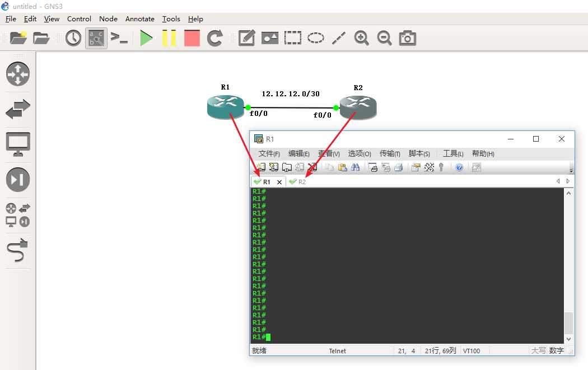Image resolution: width=588 pixels, height=370 pixels.
Task: Open a project using the folder icon
Action: pyautogui.click(x=41, y=38)
